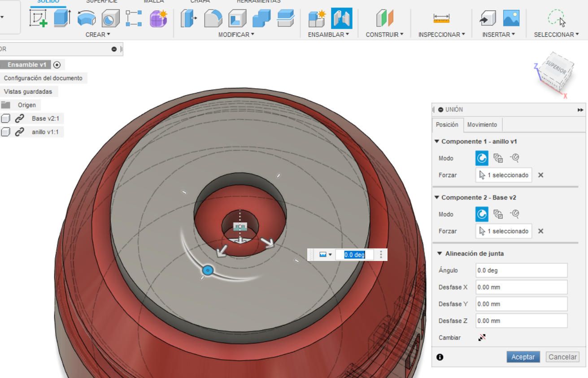The width and height of the screenshot is (588, 378).
Task: Click the Cambiar flip icon
Action: pos(482,338)
